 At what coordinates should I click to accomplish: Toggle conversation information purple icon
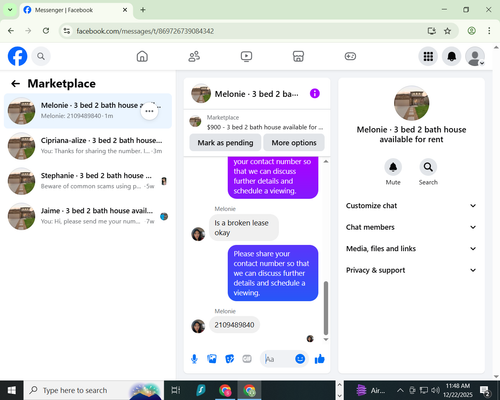pyautogui.click(x=315, y=93)
